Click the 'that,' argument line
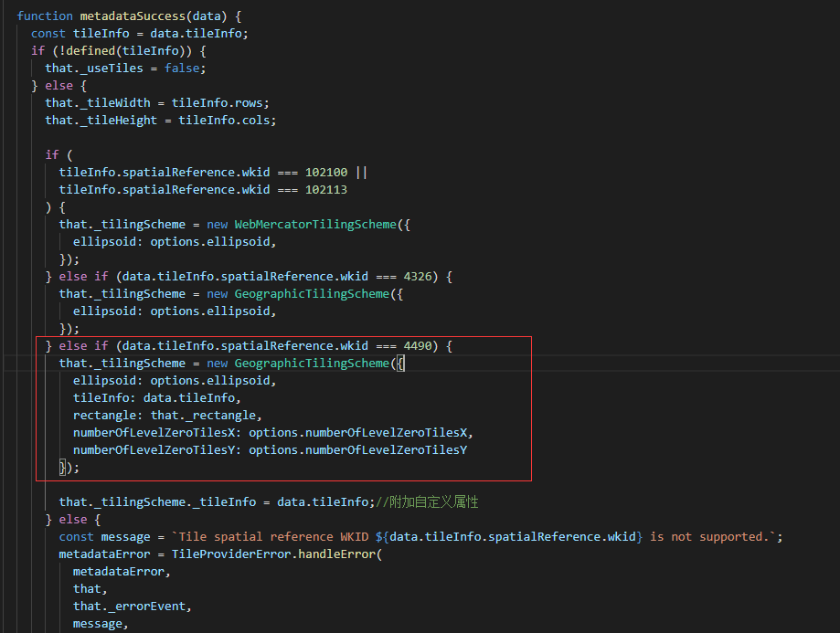The width and height of the screenshot is (840, 633). [x=90, y=589]
